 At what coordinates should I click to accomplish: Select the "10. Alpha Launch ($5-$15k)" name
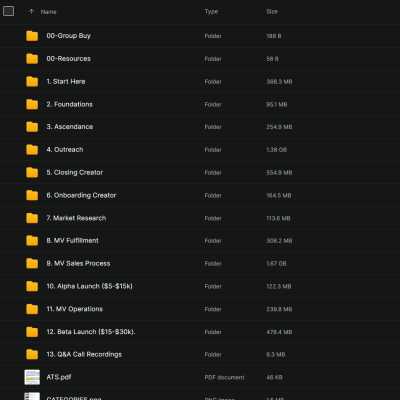click(x=89, y=286)
